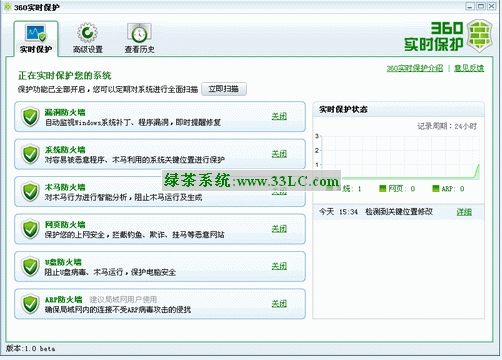Viewport: 502px width, 360px height.
Task: Turn off 网页防火墙 via 关闭 link
Action: click(279, 229)
